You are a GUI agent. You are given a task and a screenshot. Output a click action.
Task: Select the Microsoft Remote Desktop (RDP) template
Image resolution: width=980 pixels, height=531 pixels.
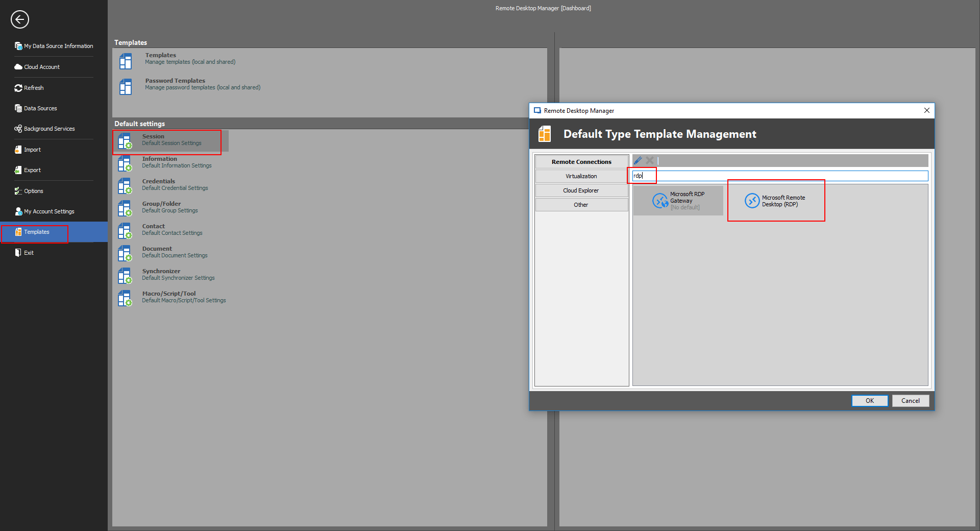(775, 201)
